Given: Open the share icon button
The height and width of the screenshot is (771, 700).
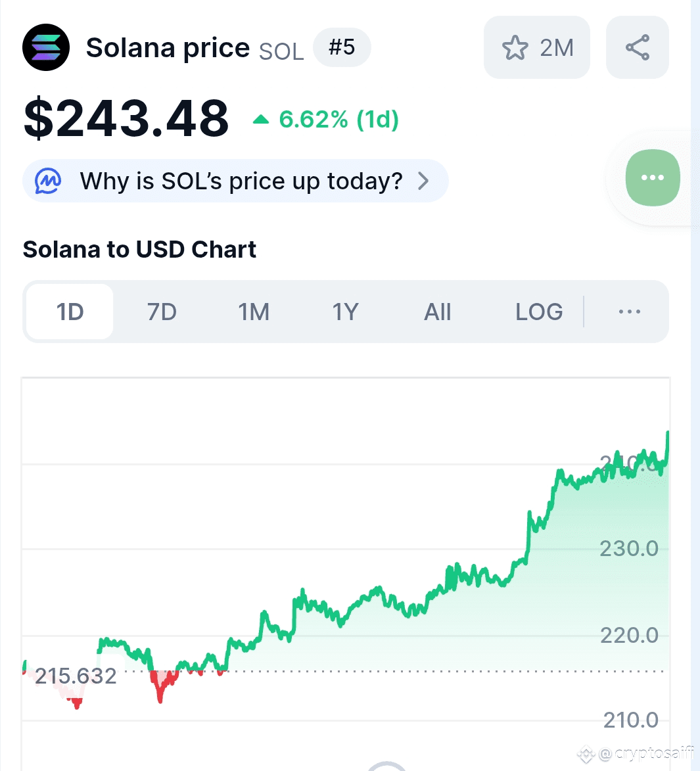Looking at the screenshot, I should 637,47.
